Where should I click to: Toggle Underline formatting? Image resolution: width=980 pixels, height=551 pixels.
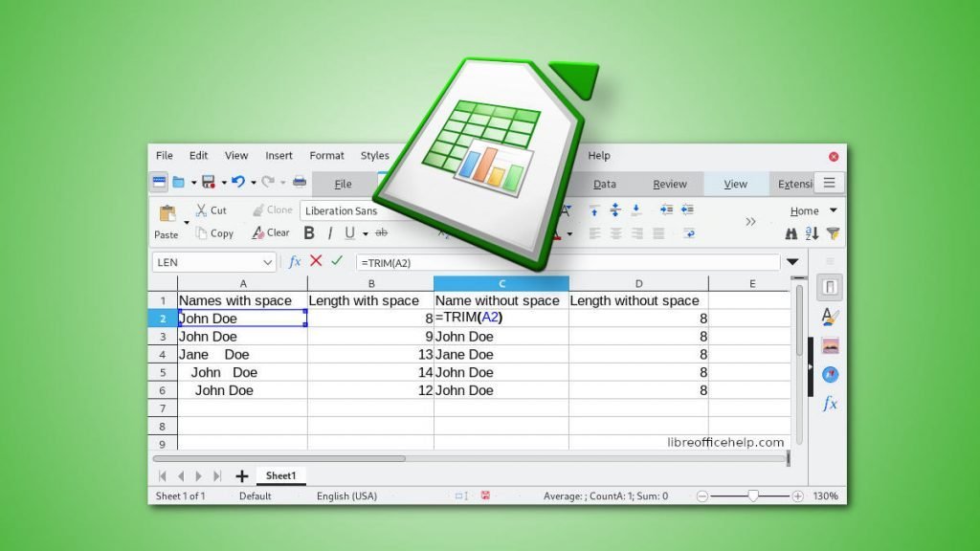349,233
